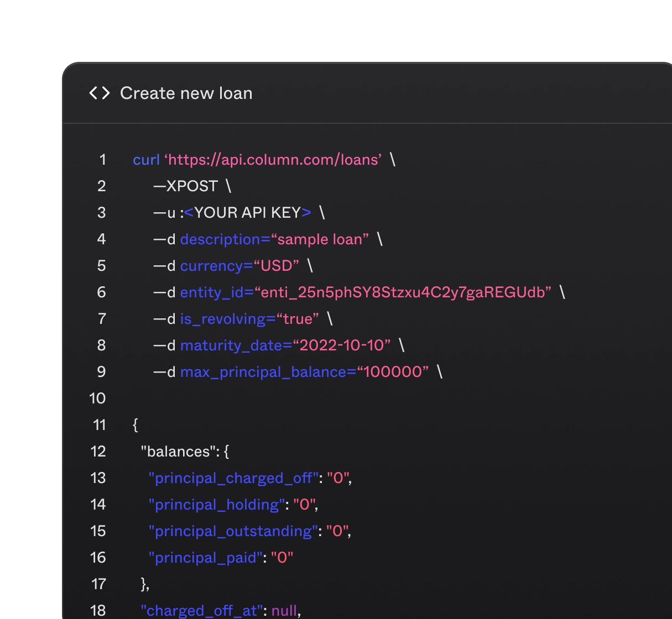Click the opening brace on line 11

pyautogui.click(x=136, y=425)
